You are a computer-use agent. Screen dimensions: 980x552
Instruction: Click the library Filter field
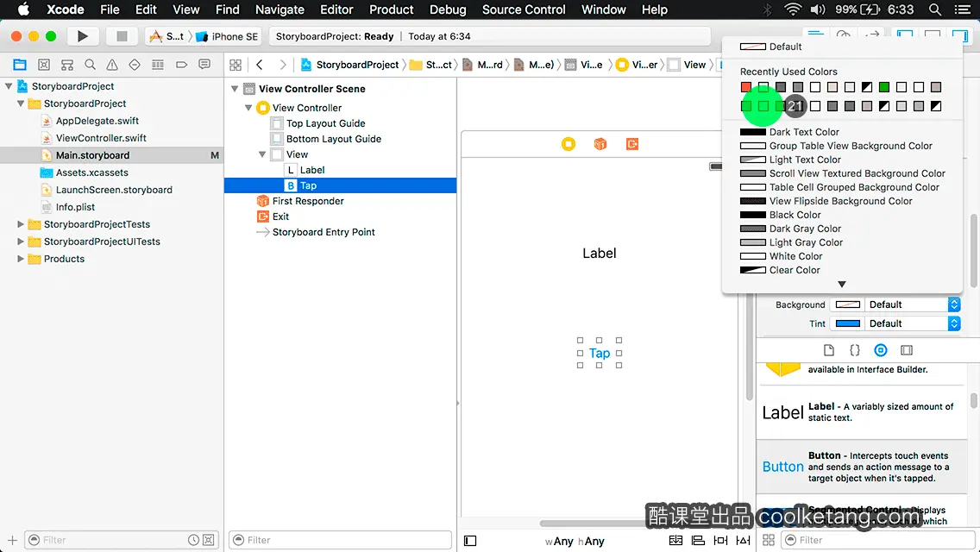click(x=877, y=540)
